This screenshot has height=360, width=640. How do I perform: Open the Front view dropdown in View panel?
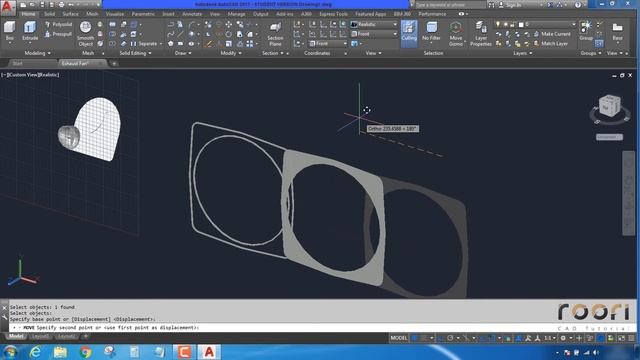[374, 34]
